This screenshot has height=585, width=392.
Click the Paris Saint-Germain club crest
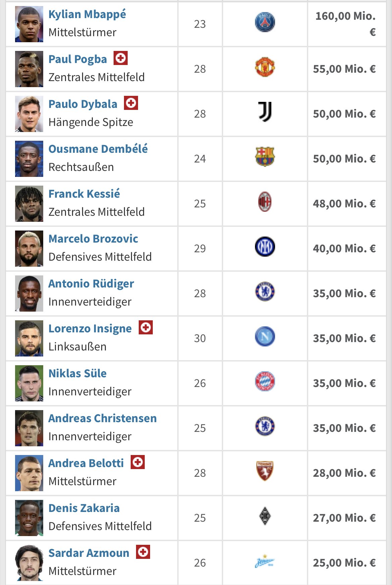coord(265,22)
